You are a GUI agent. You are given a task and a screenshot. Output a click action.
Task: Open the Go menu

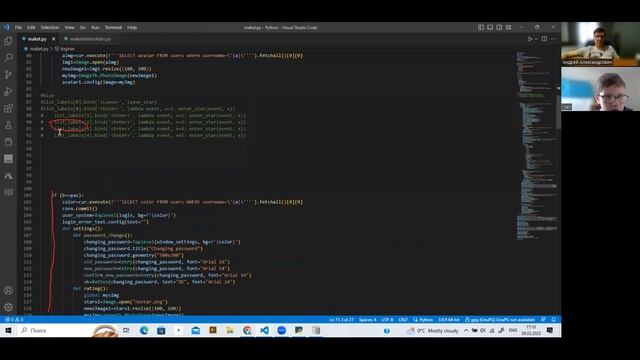point(83,27)
